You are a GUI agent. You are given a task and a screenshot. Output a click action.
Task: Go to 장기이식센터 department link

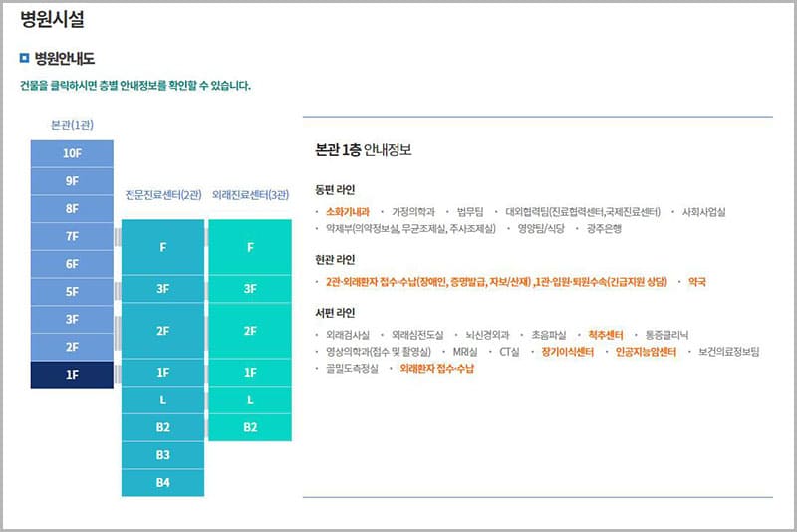[x=568, y=352]
